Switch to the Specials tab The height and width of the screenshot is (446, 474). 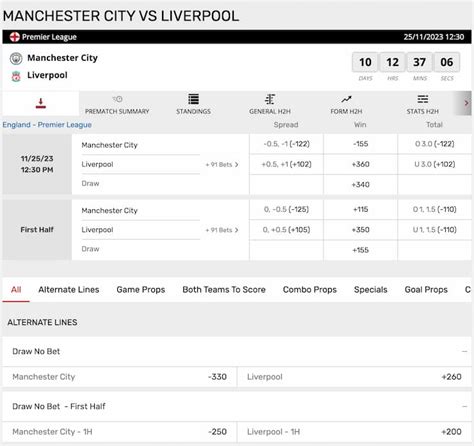pyautogui.click(x=371, y=290)
